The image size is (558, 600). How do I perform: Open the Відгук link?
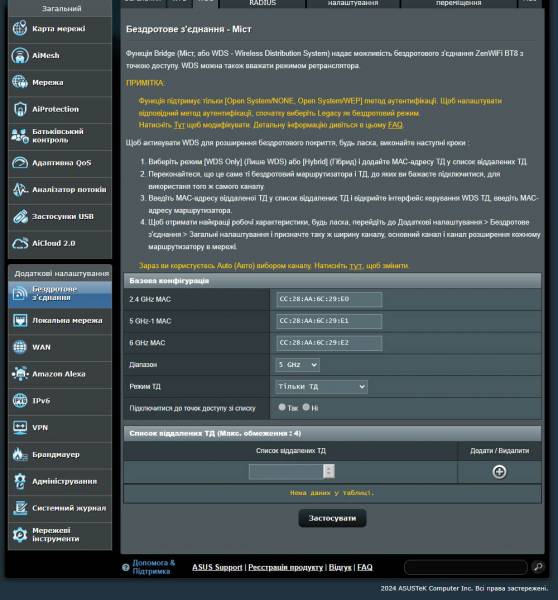[340, 567]
